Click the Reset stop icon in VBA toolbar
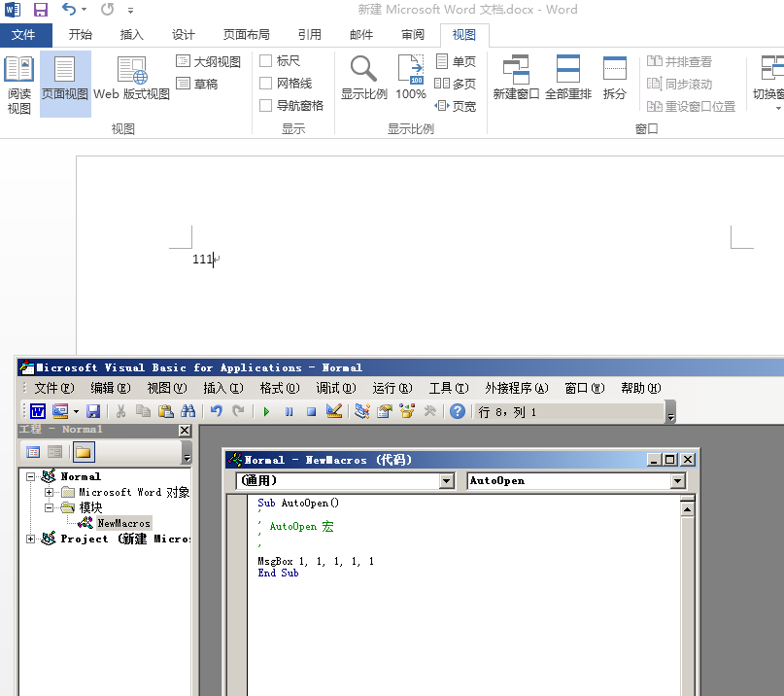This screenshot has width=784, height=696. coord(311,411)
